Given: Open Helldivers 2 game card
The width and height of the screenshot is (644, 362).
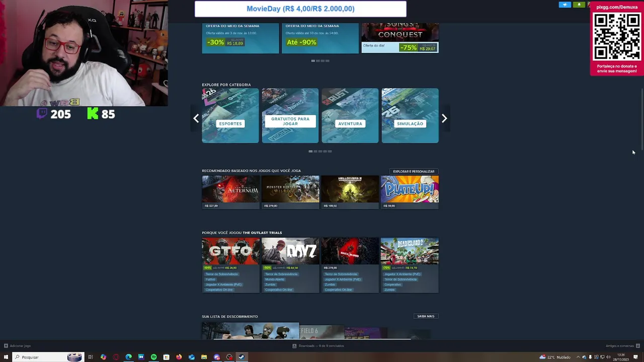Looking at the screenshot, I should (350, 192).
